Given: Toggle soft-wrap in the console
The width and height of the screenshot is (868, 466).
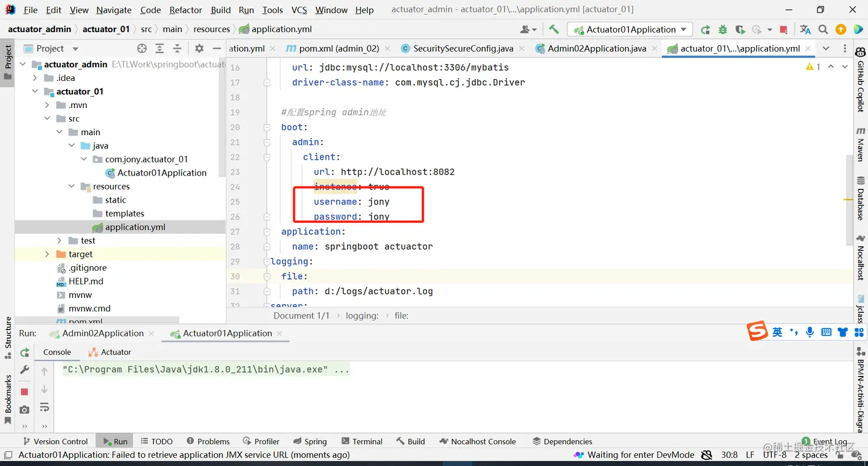Looking at the screenshot, I should click(44, 407).
